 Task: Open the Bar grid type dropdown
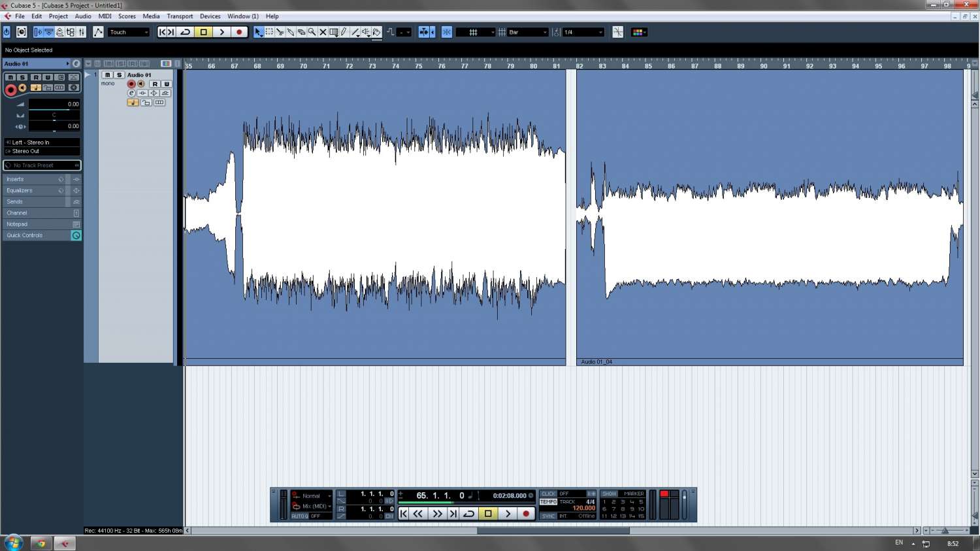[x=528, y=32]
